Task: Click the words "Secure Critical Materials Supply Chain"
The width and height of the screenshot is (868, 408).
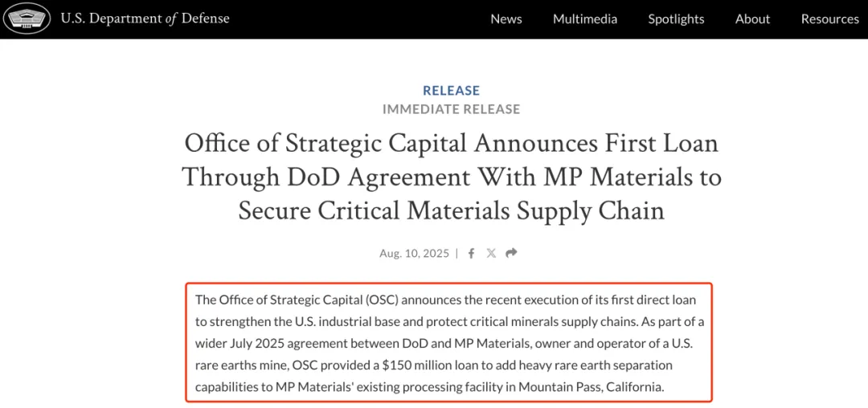Action: tap(451, 210)
